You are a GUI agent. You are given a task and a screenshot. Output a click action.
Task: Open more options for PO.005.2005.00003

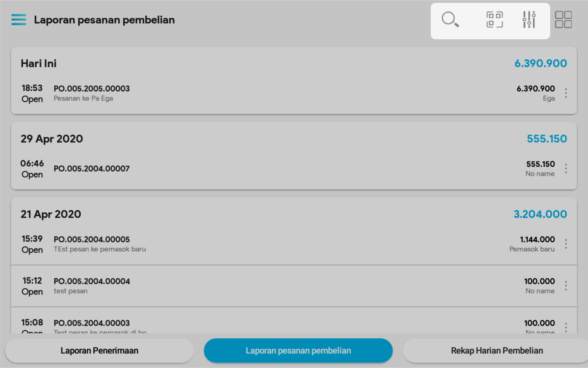tap(566, 93)
